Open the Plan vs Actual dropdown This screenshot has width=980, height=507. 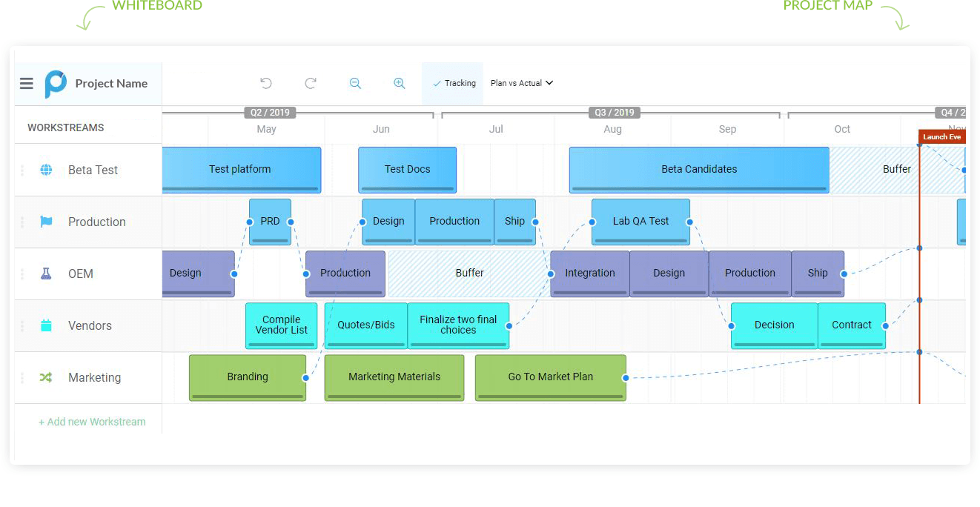522,83
